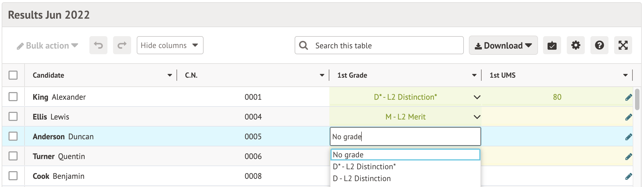Click the undo arrow icon

[98, 45]
